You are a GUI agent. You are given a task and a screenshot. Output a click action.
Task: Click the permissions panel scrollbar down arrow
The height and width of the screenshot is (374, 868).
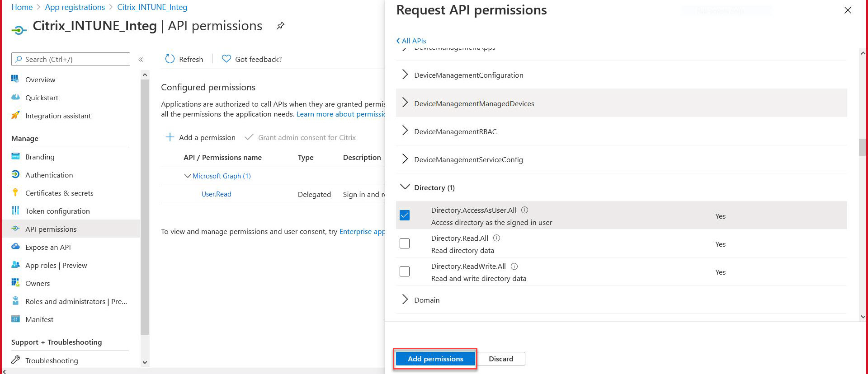click(x=863, y=317)
